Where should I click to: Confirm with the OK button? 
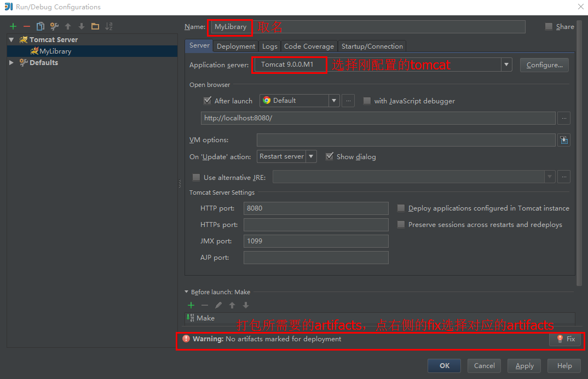[x=445, y=365]
